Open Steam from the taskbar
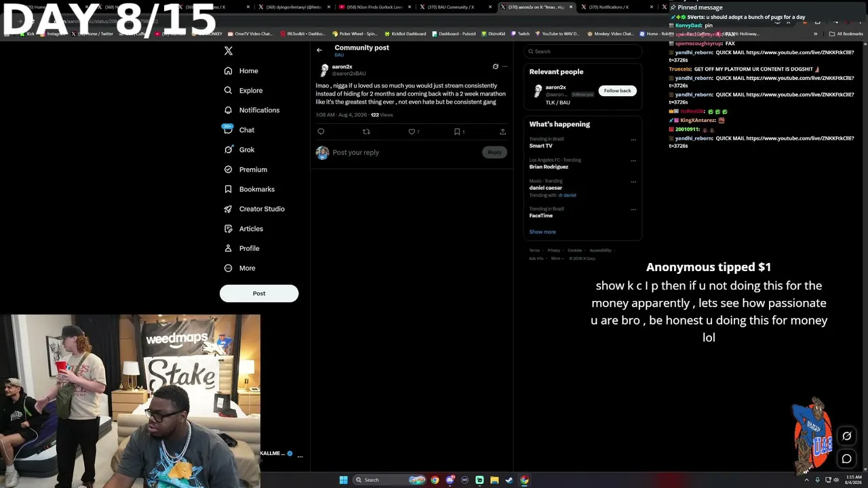 click(x=509, y=480)
